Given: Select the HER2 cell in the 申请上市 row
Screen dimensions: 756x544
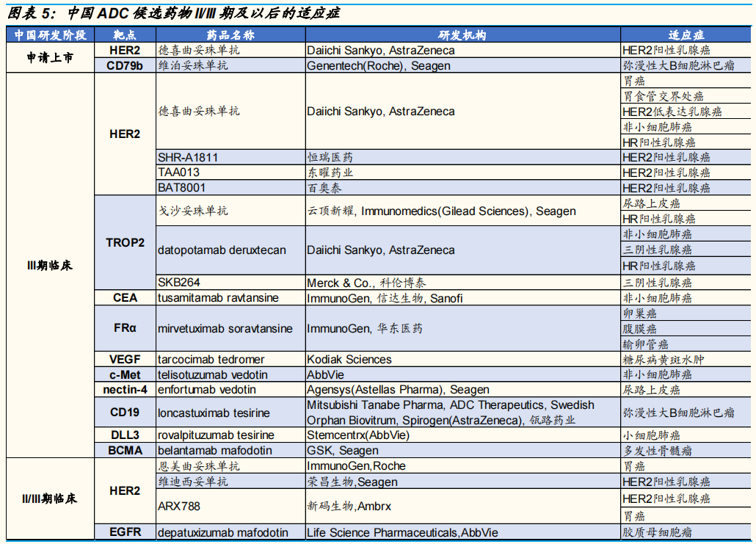Looking at the screenshot, I should (x=125, y=50).
